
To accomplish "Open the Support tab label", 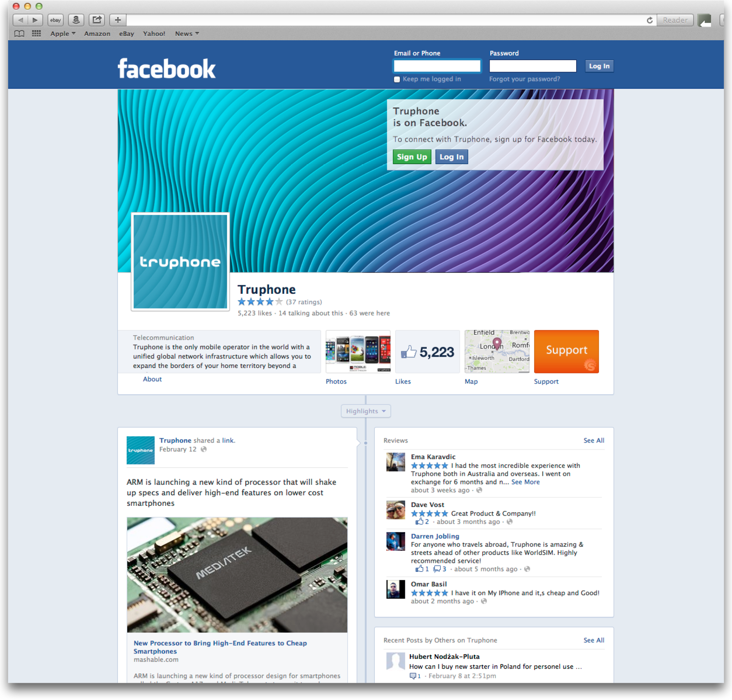I will [x=546, y=381].
